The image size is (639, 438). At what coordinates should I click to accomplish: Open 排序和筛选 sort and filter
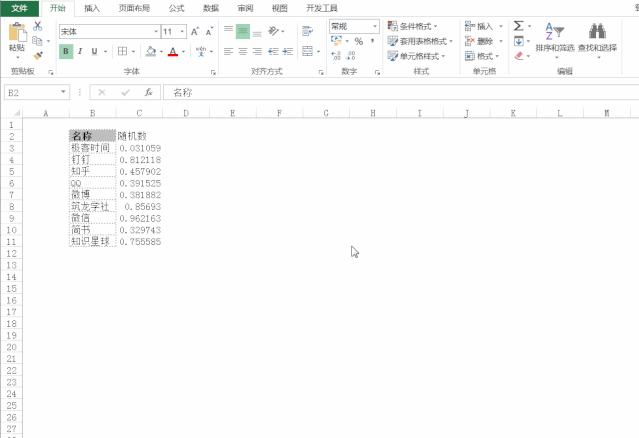click(555, 40)
